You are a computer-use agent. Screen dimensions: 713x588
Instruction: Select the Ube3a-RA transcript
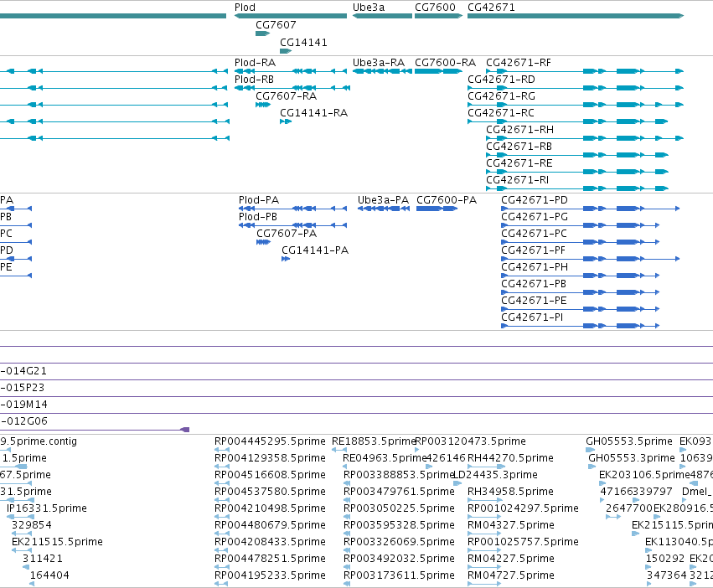click(382, 71)
